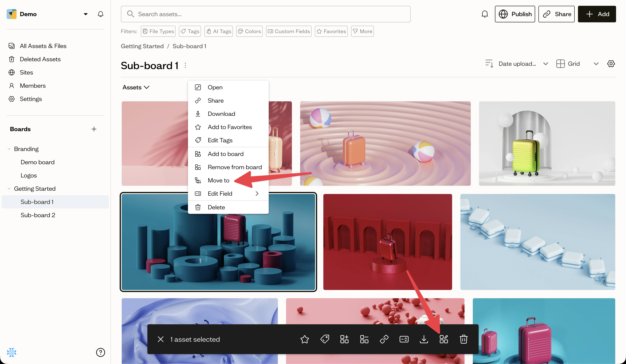
Task: Add a new board with the plus icon
Action: tap(94, 129)
